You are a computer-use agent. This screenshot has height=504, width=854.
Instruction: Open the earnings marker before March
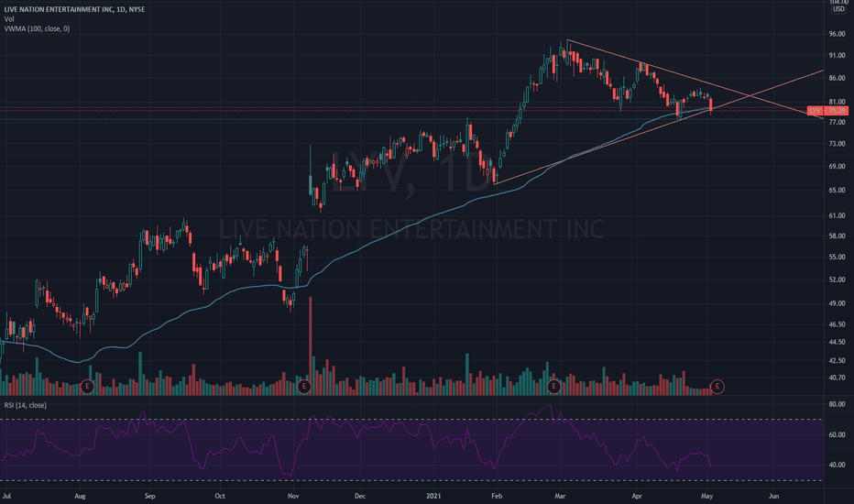pos(553,387)
